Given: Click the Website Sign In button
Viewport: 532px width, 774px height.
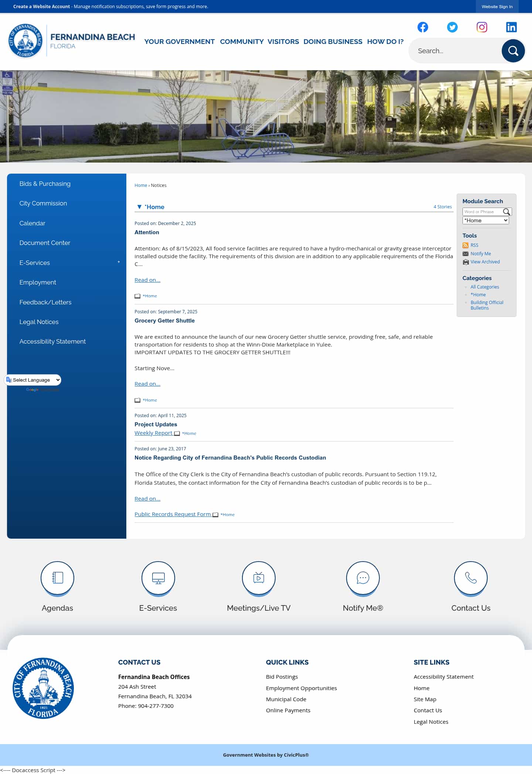Looking at the screenshot, I should (x=497, y=7).
